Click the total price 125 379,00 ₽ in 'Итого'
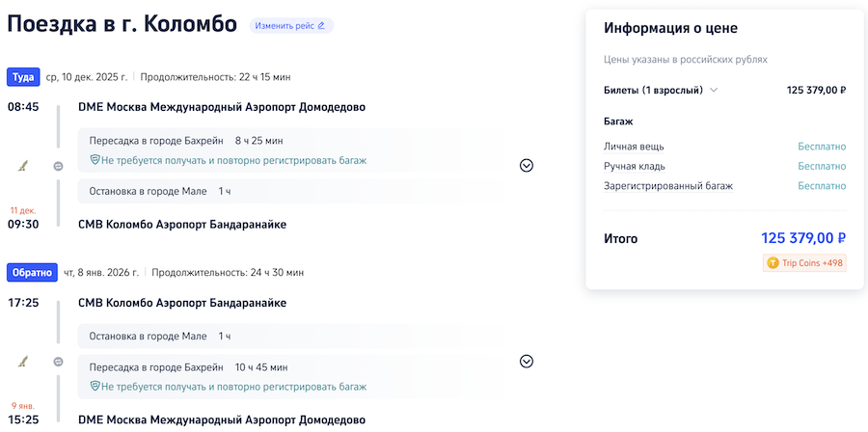 802,238
